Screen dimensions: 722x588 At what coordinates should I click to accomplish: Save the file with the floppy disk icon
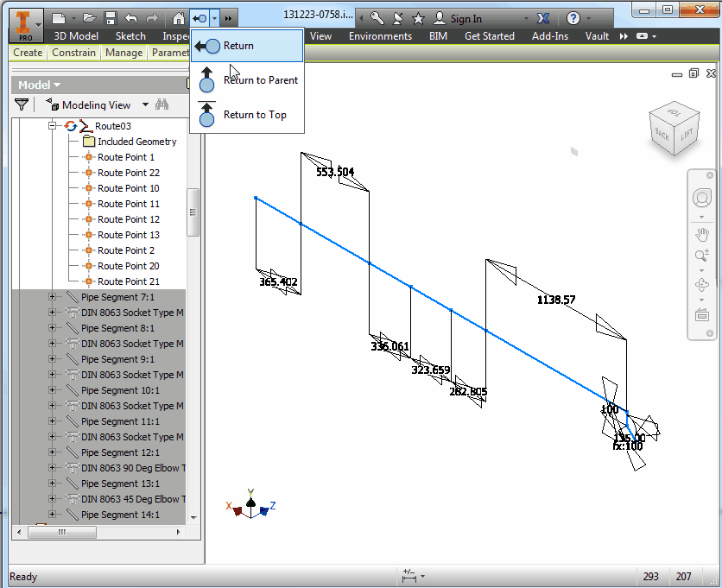111,18
